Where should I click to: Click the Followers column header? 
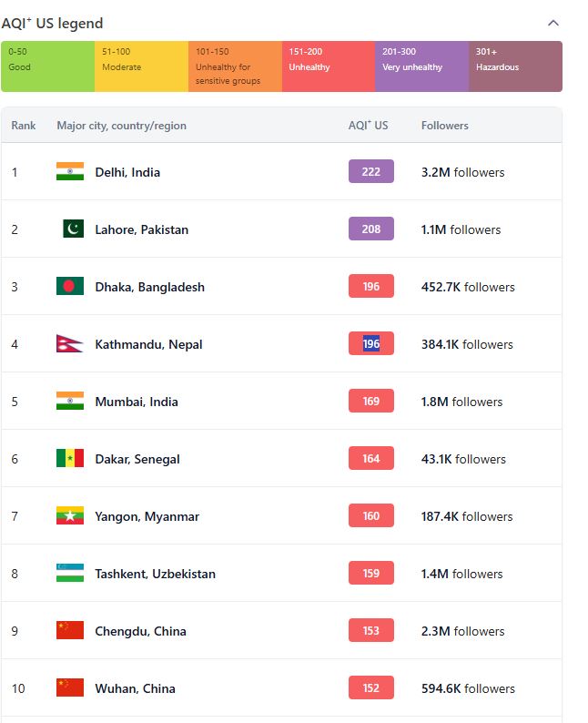point(444,126)
